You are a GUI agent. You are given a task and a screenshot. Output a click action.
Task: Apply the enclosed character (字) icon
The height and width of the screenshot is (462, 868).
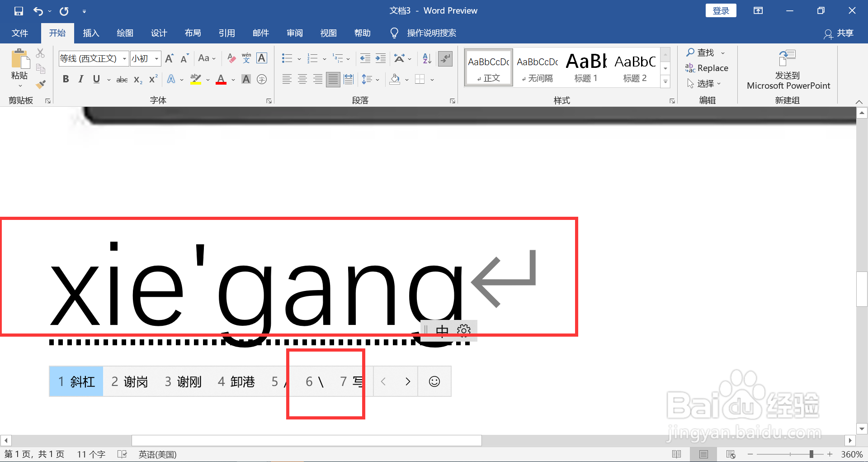[262, 80]
